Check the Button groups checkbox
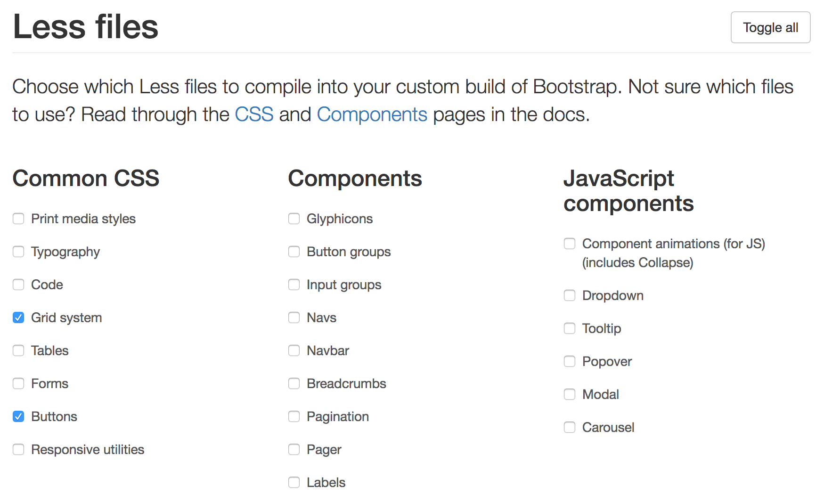The width and height of the screenshot is (832, 504). pos(294,252)
